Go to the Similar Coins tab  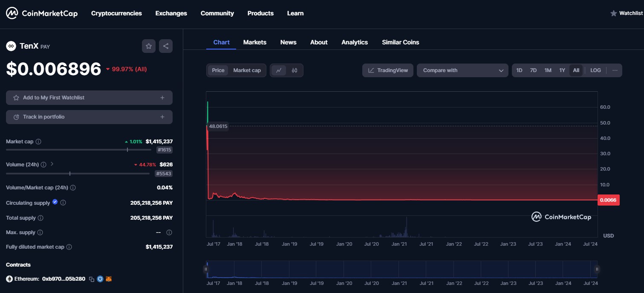point(400,42)
